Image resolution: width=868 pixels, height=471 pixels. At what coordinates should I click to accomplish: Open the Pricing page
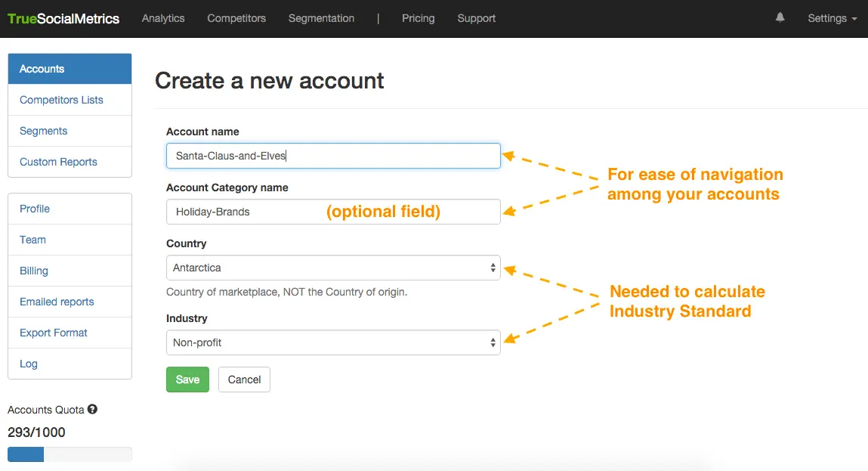point(418,18)
